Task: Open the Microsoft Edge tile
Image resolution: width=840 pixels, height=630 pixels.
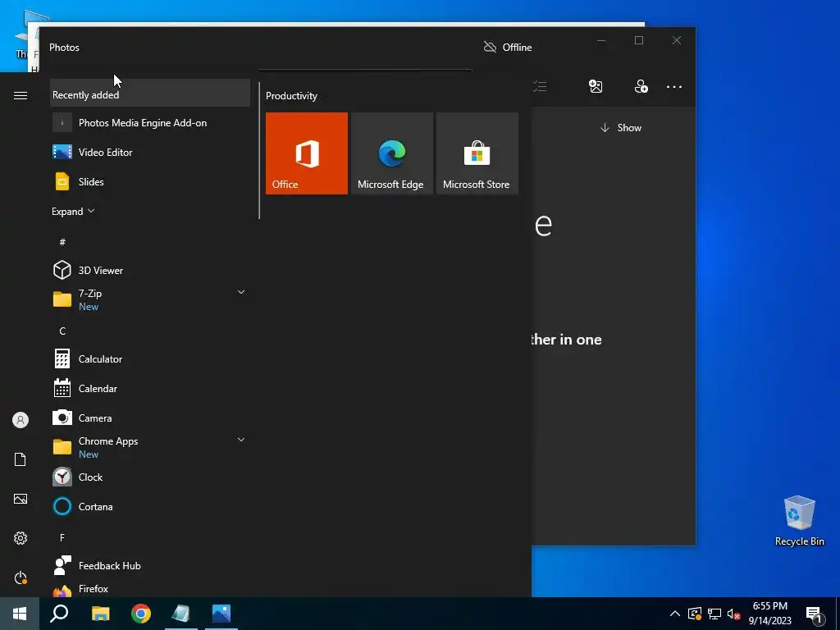Action: click(x=391, y=153)
